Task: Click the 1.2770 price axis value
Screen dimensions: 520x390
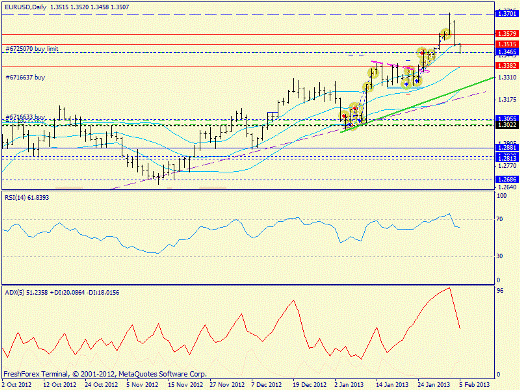Action: click(x=507, y=165)
